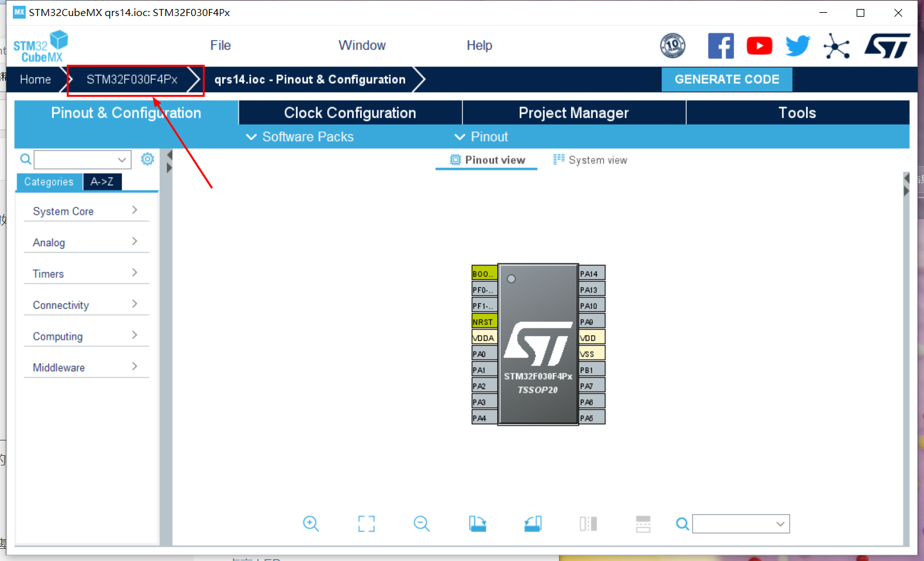Open the Facebook icon link
Viewport: 924px width, 561px height.
(721, 46)
